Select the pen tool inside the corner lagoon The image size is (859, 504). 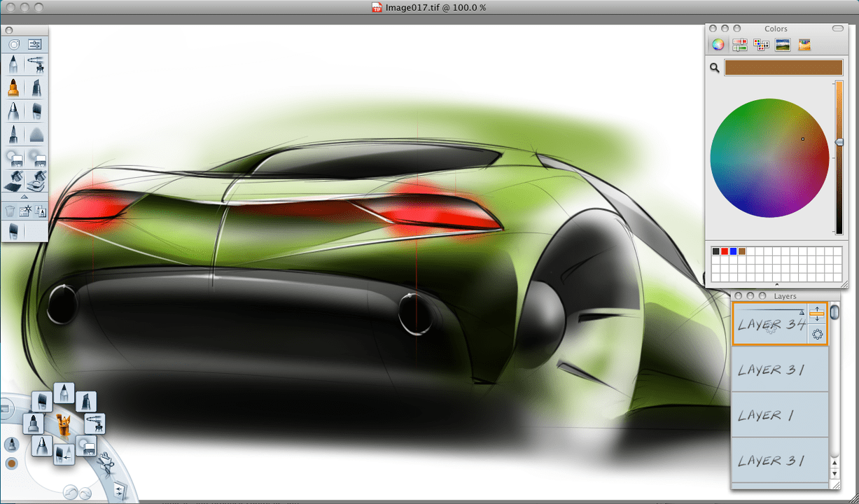click(x=41, y=446)
